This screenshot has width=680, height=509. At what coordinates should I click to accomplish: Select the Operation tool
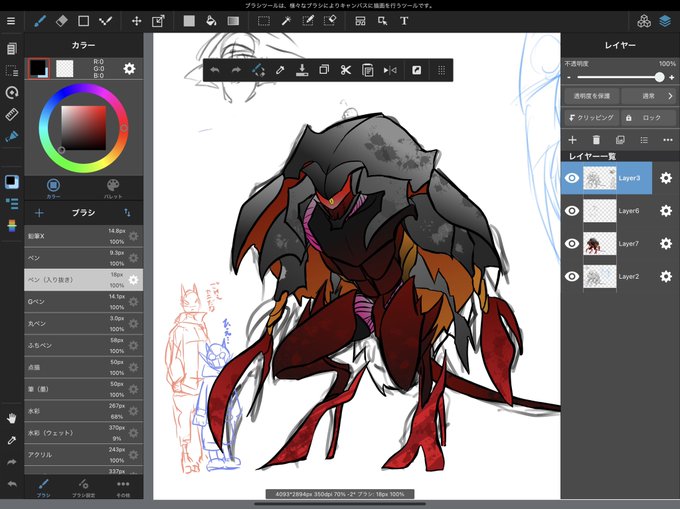(382, 21)
